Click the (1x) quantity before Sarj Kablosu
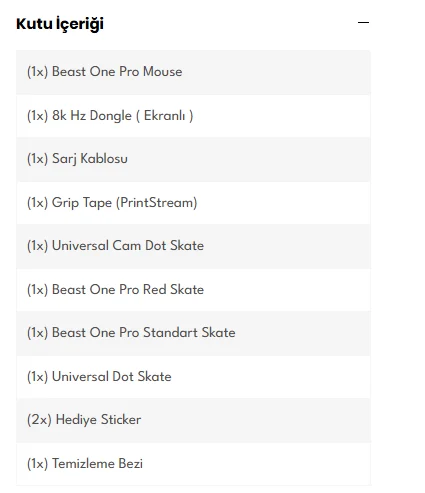The width and height of the screenshot is (425, 493). 37,159
